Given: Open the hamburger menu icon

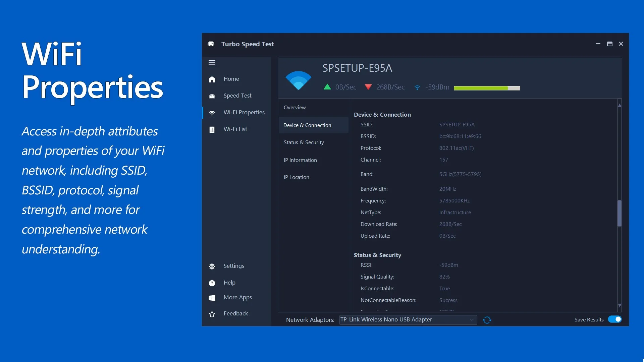Looking at the screenshot, I should (x=212, y=63).
